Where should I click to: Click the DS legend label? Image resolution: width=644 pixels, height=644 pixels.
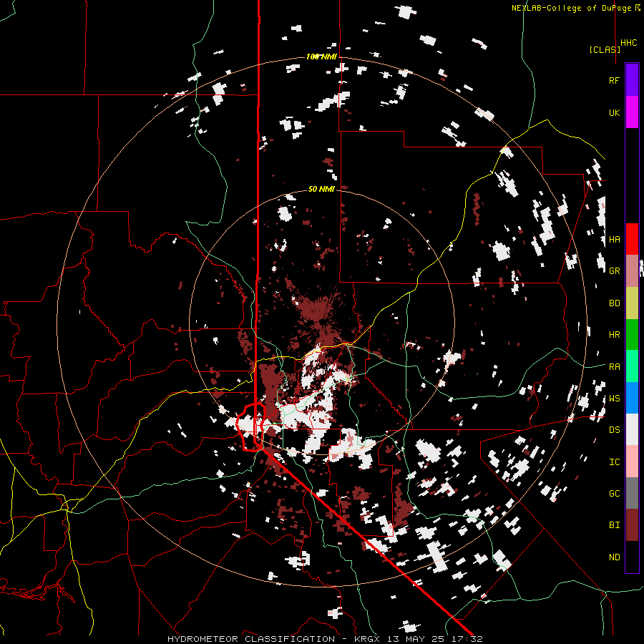(614, 430)
